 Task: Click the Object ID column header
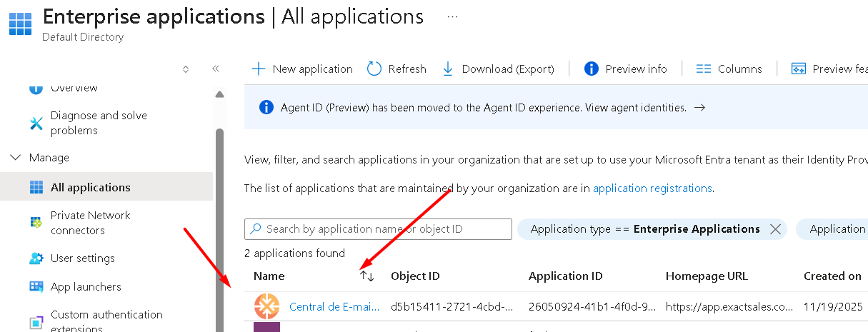(415, 276)
